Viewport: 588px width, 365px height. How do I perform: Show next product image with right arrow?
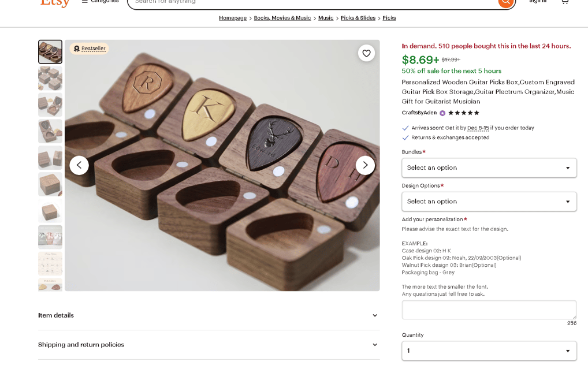pyautogui.click(x=365, y=165)
